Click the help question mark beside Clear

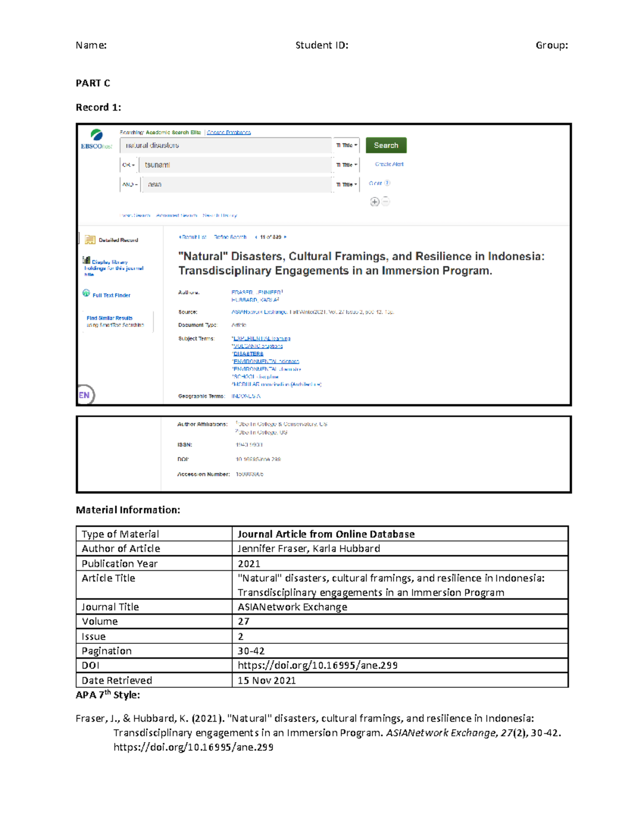(x=387, y=183)
